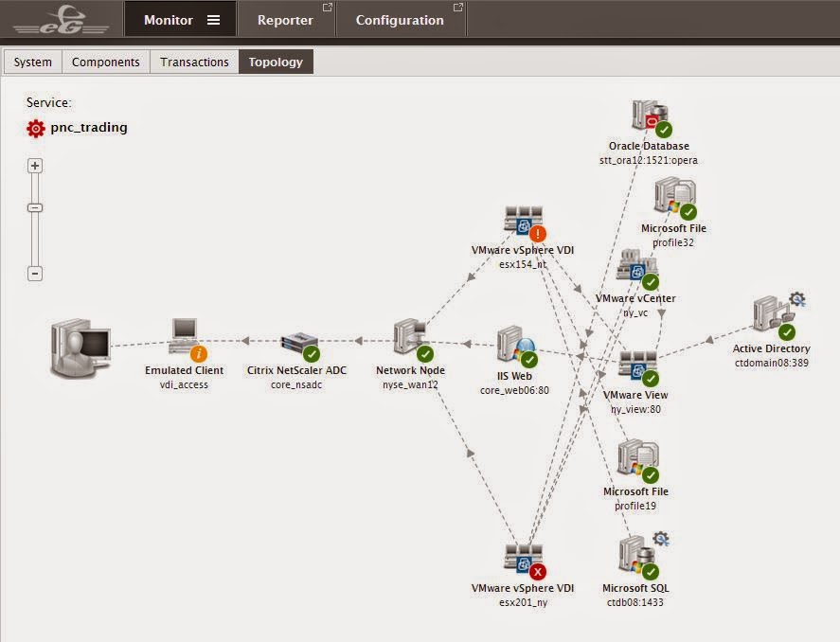The height and width of the screenshot is (642, 840).
Task: Click Active Directory diagnosis gear icon
Action: (797, 299)
